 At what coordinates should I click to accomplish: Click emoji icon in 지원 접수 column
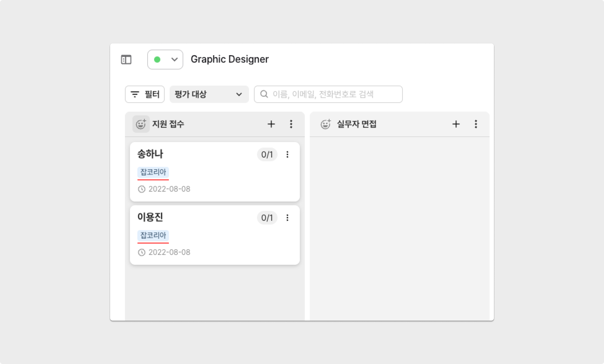coord(141,124)
